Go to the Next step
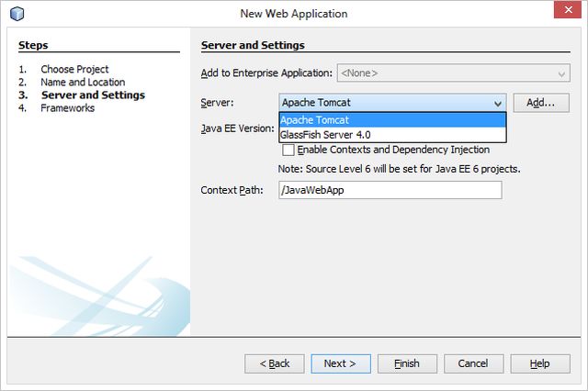Screen dimensions: 588x391 click(x=340, y=363)
